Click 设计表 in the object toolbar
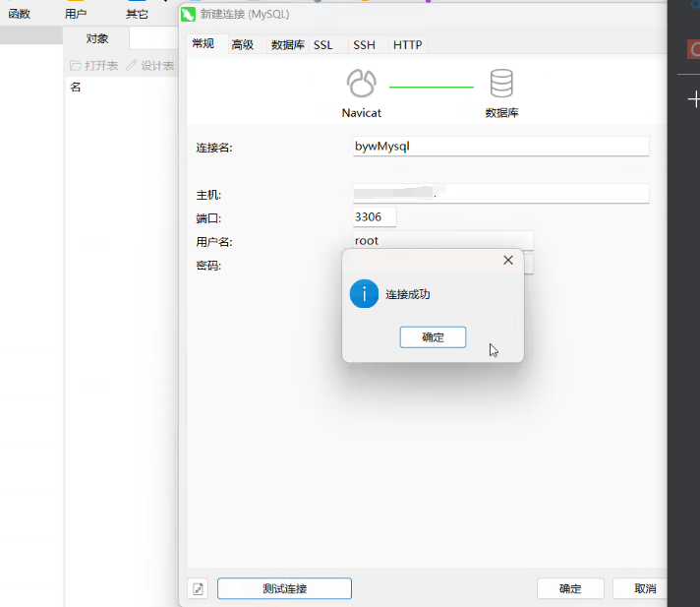 click(x=150, y=66)
